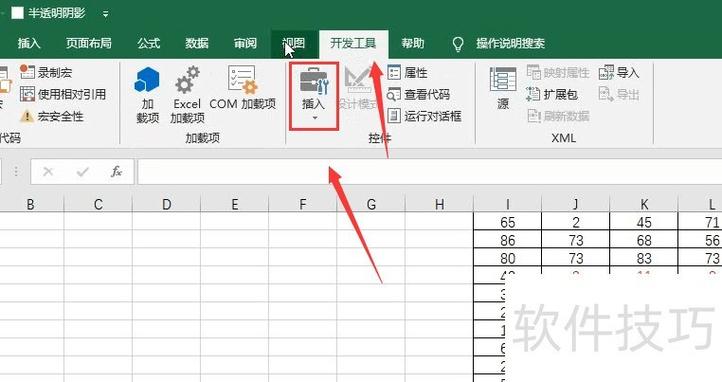This screenshot has height=382, width=722.
Task: Open the XML 源 pane
Action: point(503,88)
